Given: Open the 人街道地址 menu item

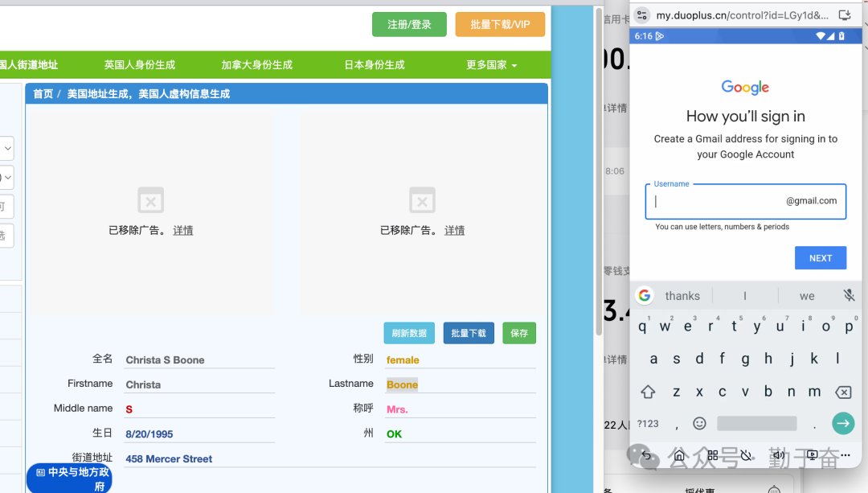Looking at the screenshot, I should [x=29, y=65].
